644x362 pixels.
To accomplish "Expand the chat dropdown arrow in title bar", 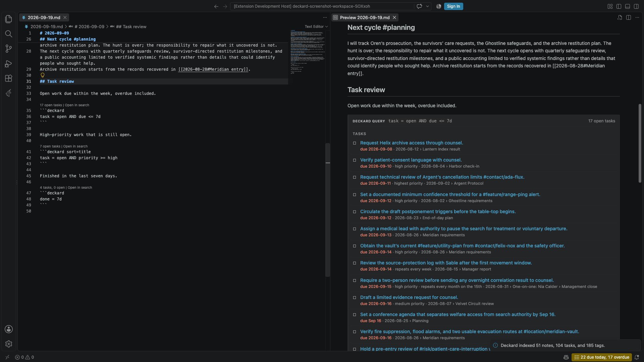I will click(427, 6).
